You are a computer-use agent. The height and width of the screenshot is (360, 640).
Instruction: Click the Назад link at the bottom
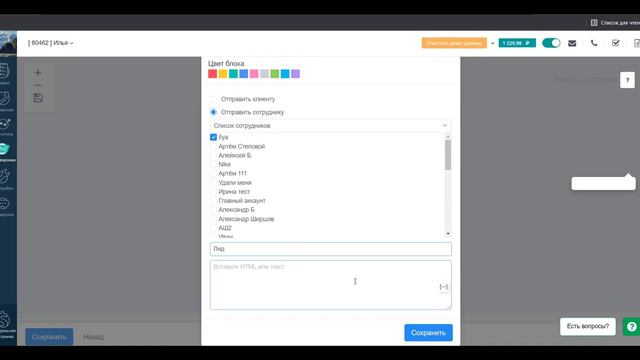pos(93,337)
